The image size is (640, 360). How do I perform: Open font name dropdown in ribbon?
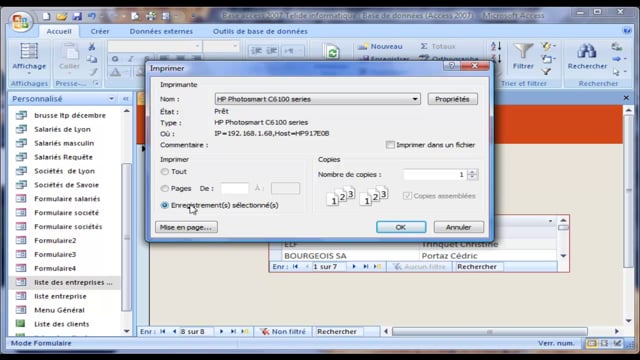(x=197, y=46)
